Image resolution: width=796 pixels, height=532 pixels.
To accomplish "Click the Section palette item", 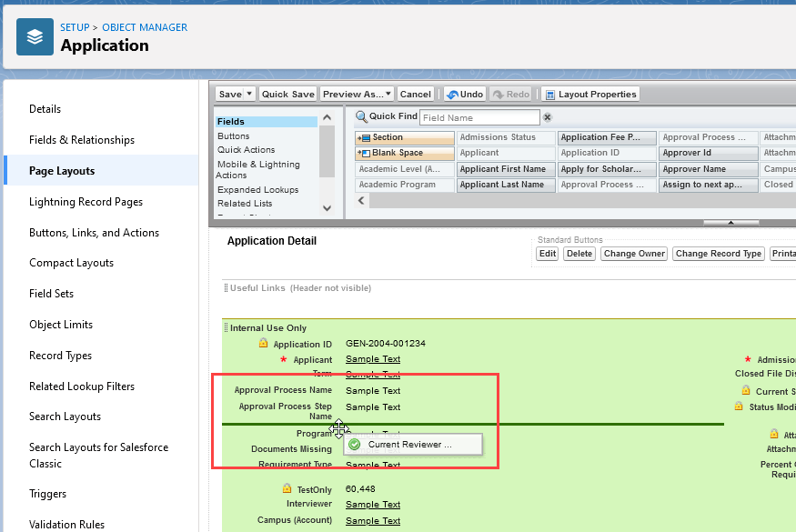I will pos(404,137).
